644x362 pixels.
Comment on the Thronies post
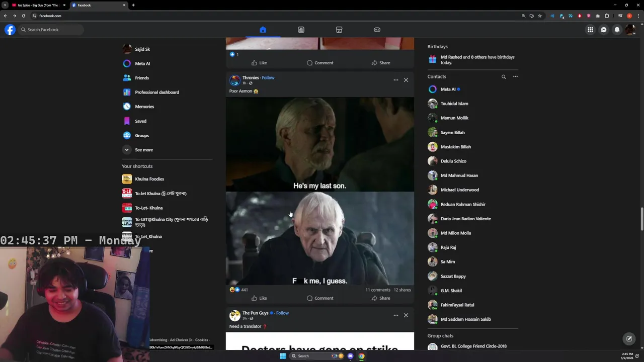tap(320, 298)
